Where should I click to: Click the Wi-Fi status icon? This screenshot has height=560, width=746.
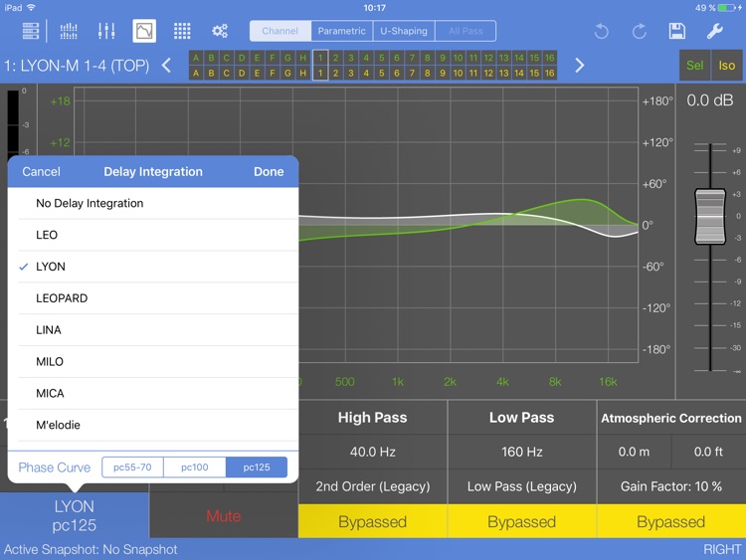point(32,8)
